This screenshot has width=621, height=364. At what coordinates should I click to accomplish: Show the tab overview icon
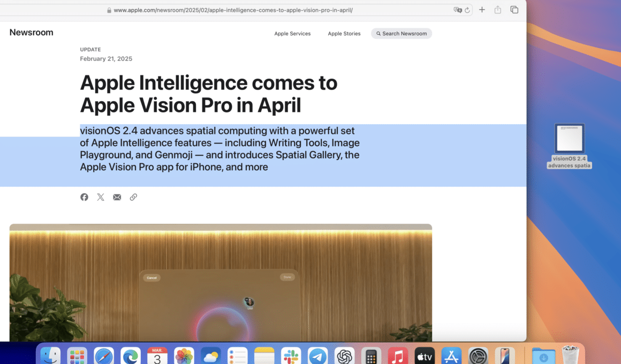coord(514,10)
